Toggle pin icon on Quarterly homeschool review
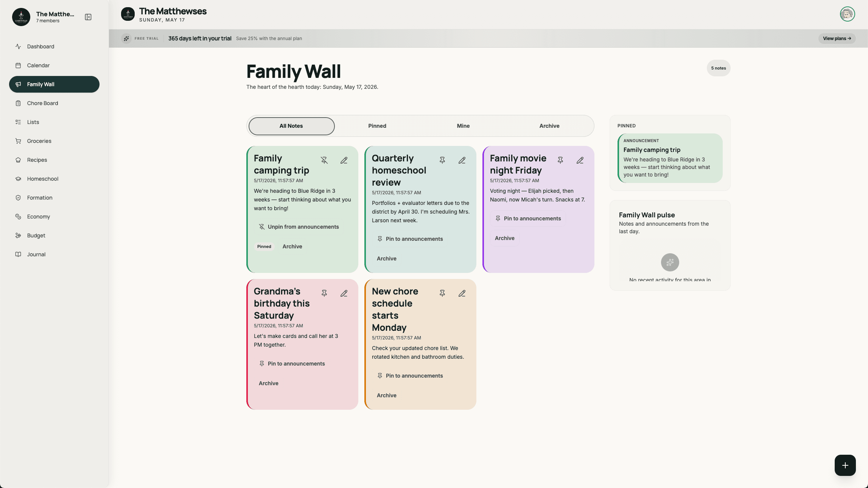 pyautogui.click(x=442, y=160)
